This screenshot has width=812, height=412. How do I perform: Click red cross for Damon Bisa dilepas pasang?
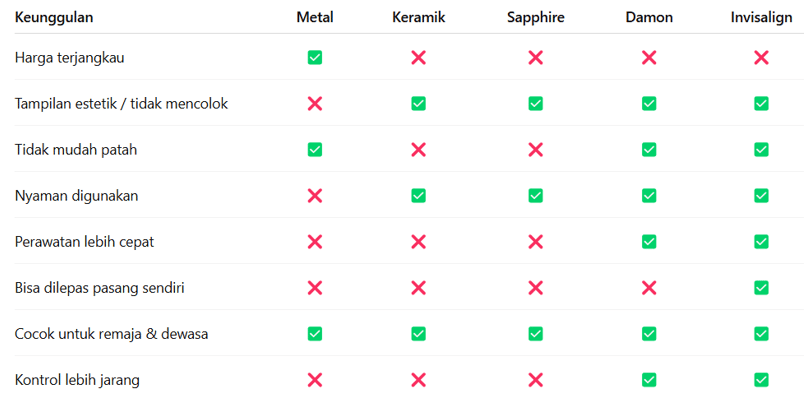649,288
